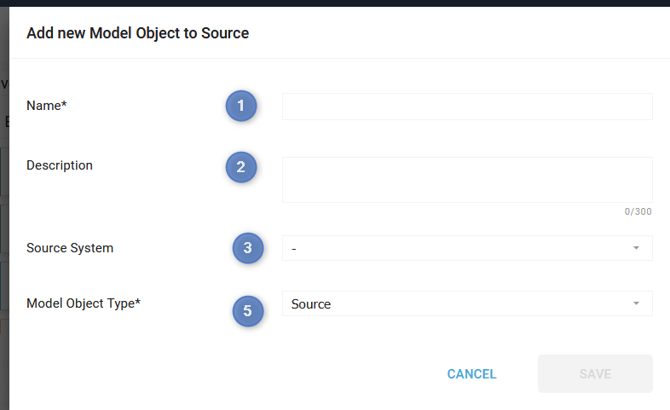Screen dimensions: 670x410
Task: Click the numbered badge 3 beside Source System
Action: coord(249,248)
